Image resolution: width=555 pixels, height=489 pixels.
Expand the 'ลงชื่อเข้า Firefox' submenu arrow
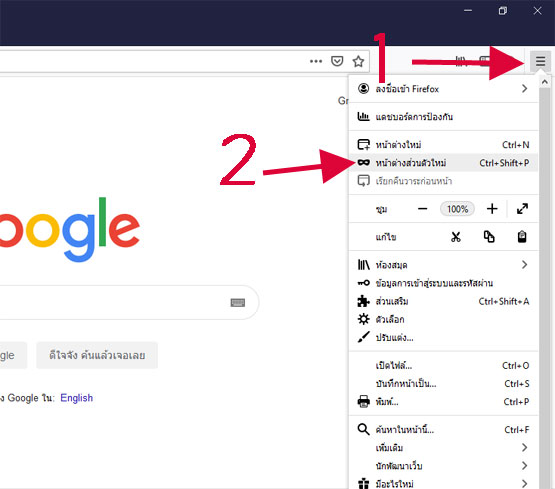(525, 88)
